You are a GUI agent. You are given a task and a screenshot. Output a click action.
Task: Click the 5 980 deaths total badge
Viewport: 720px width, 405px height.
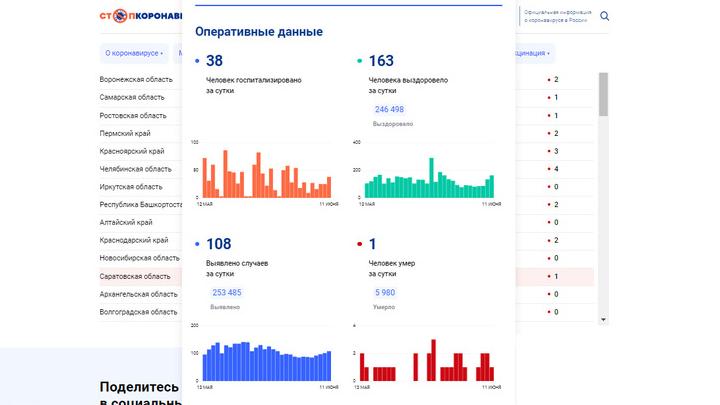point(384,292)
